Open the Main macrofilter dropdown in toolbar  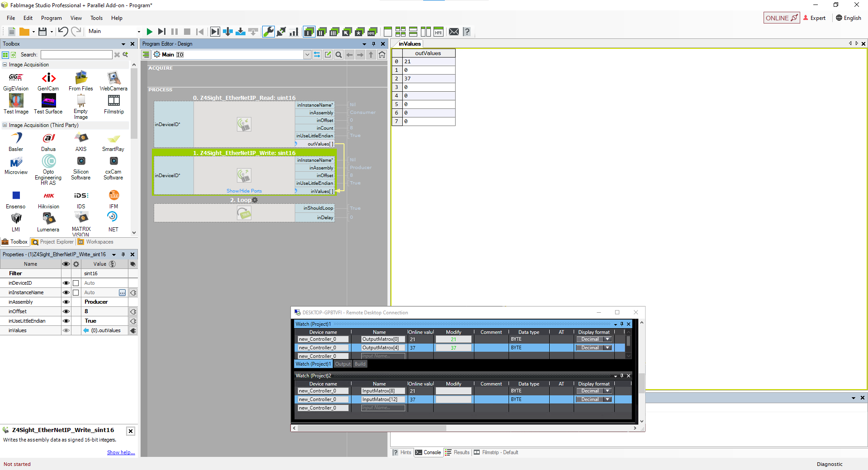coord(138,32)
